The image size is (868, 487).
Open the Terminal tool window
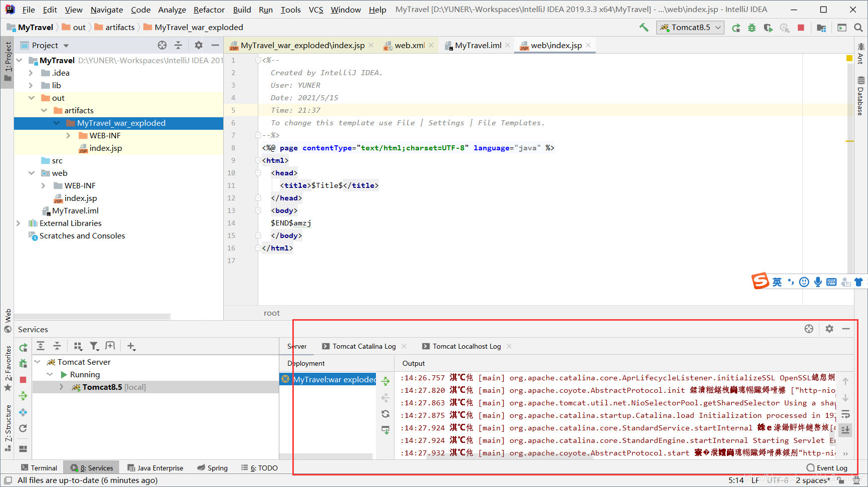(39, 468)
